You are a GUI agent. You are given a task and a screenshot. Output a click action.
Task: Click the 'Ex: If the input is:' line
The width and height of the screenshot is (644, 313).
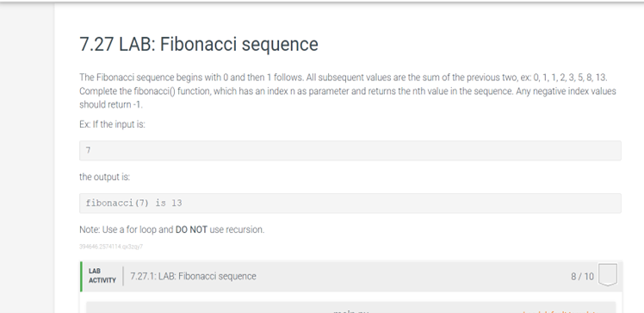click(112, 124)
